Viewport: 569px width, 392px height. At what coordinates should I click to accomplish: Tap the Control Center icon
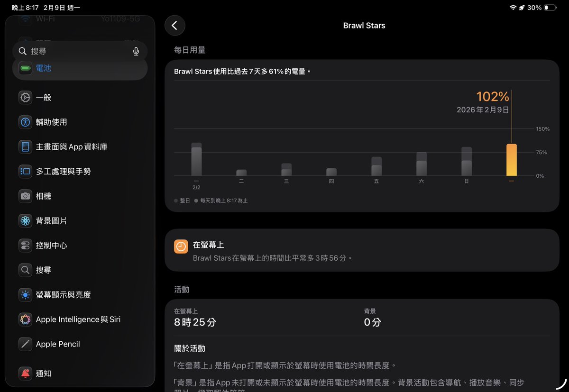point(25,246)
